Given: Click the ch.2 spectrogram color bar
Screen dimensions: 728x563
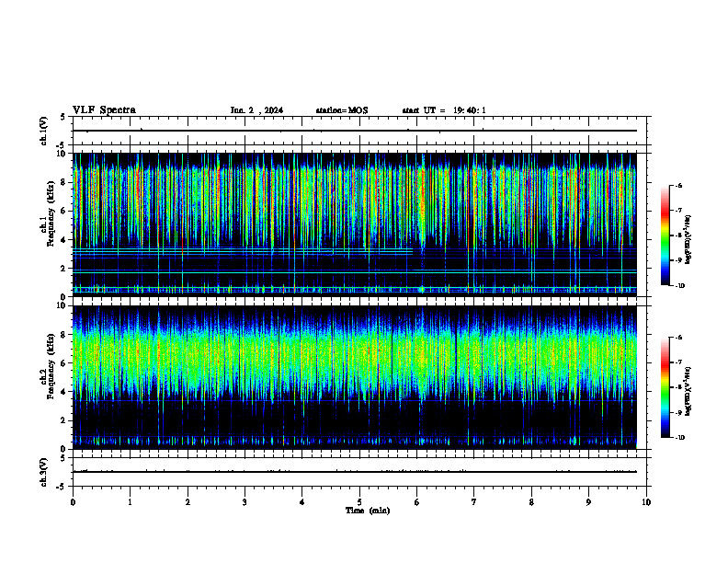Looking at the screenshot, I should tap(665, 387).
